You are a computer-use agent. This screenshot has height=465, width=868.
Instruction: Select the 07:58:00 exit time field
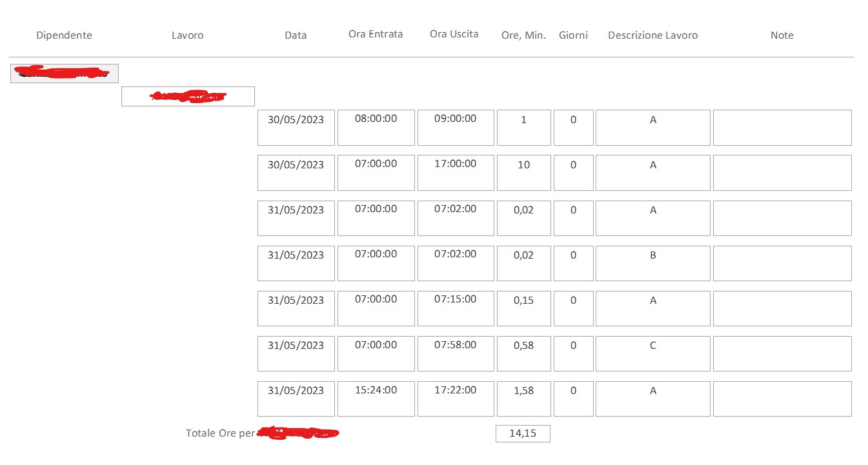coord(456,353)
